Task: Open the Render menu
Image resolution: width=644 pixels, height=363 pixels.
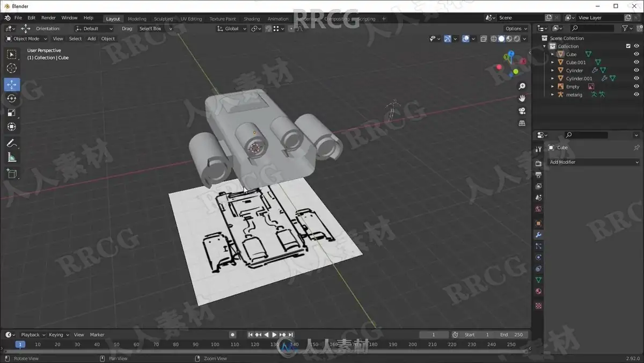Action: pyautogui.click(x=48, y=18)
